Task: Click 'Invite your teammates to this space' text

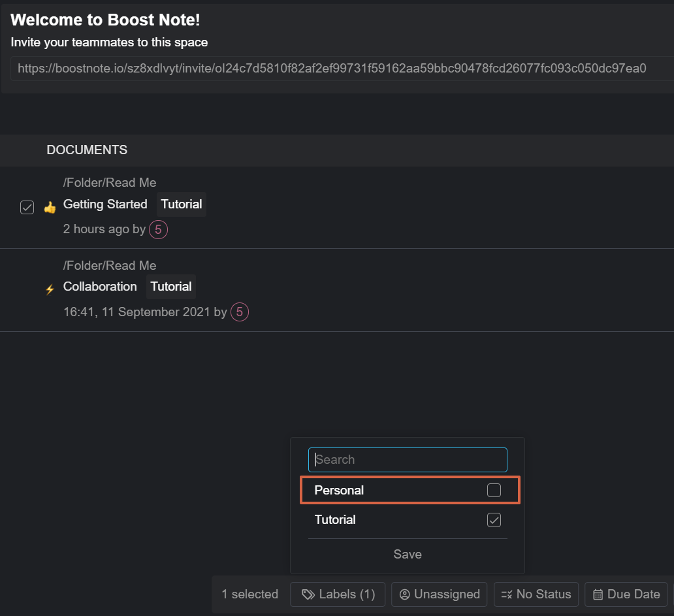Action: pos(109,42)
